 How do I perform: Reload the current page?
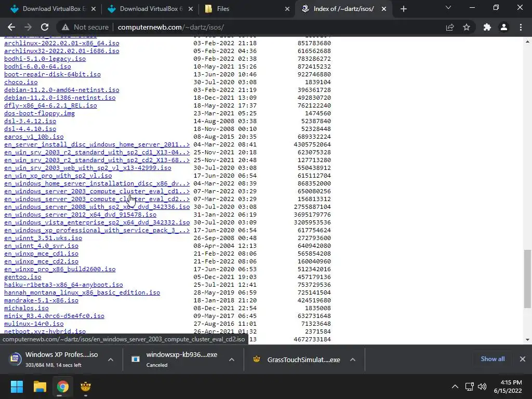click(45, 27)
